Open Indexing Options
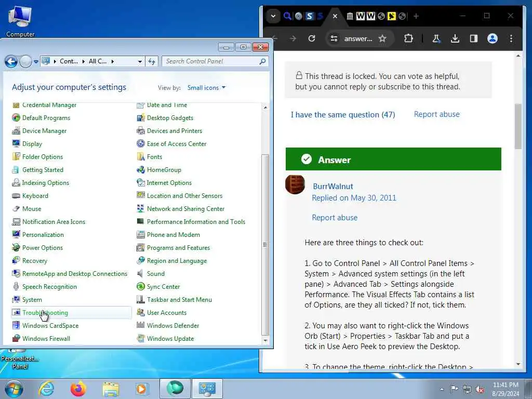The height and width of the screenshot is (399, 532). 46,182
